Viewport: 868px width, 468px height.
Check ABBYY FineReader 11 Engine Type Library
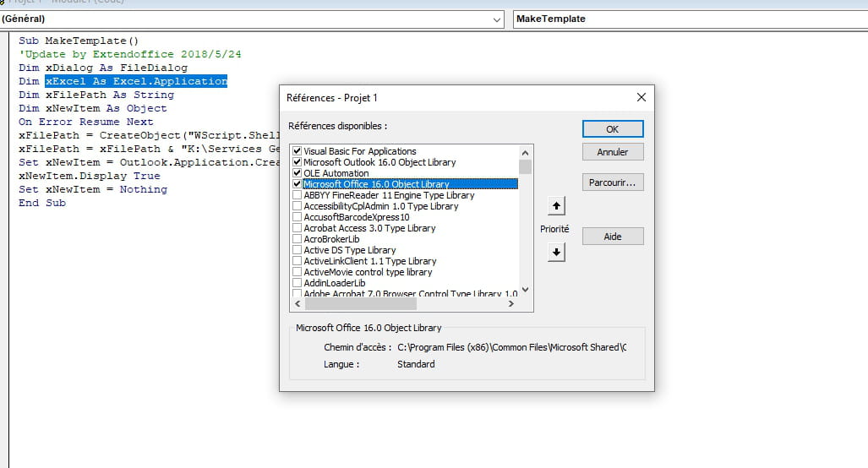(x=298, y=195)
